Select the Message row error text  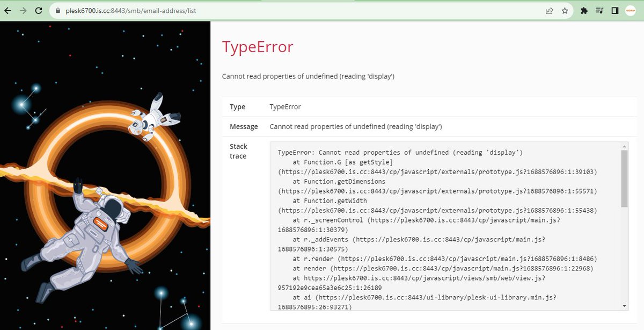pyautogui.click(x=356, y=127)
